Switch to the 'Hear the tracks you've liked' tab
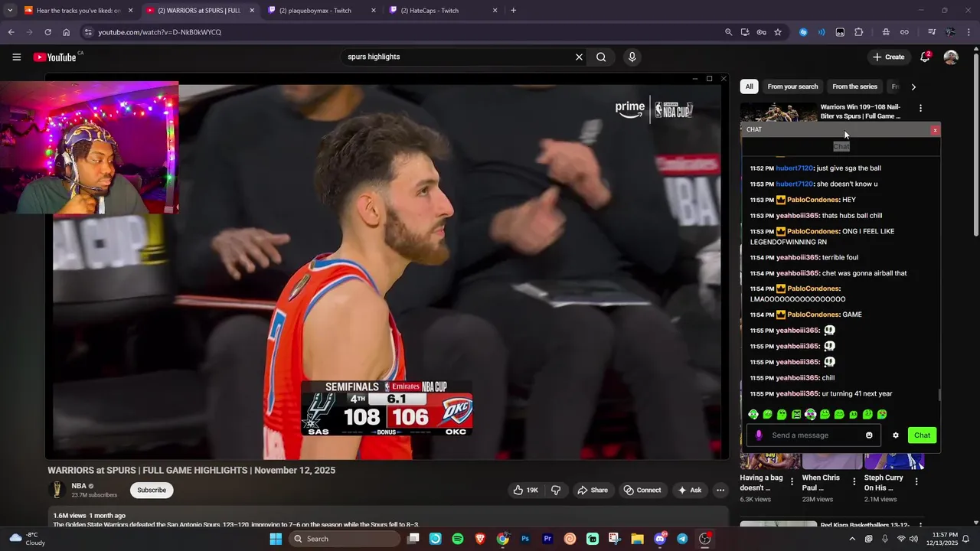The image size is (980, 551). [79, 10]
